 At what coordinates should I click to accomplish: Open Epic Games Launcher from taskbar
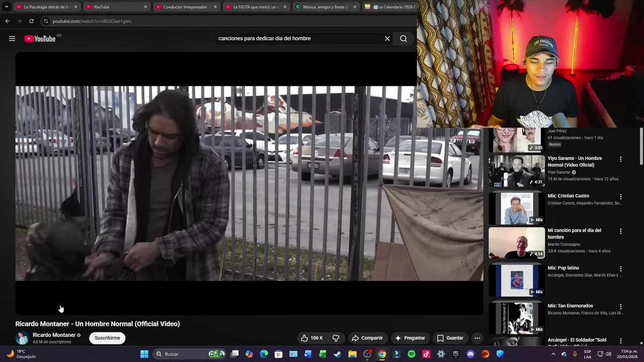click(456, 354)
